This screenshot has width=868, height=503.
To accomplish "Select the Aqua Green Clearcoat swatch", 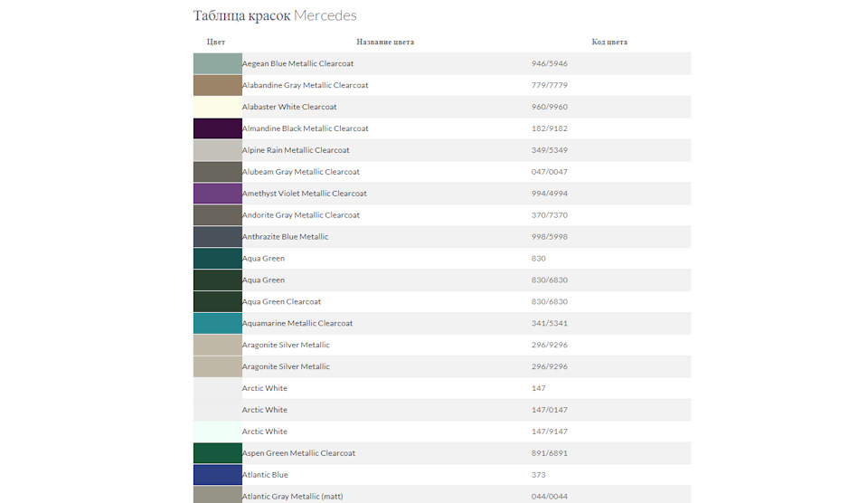I will (218, 301).
